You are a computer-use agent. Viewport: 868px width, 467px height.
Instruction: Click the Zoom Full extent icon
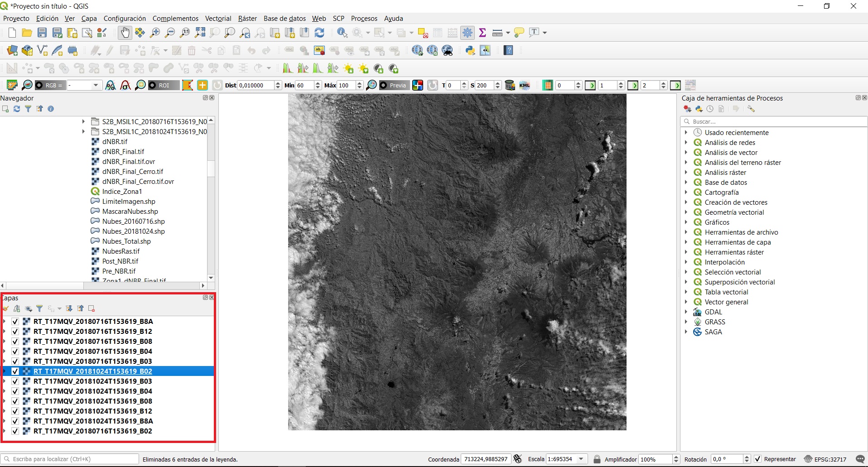[x=200, y=33]
